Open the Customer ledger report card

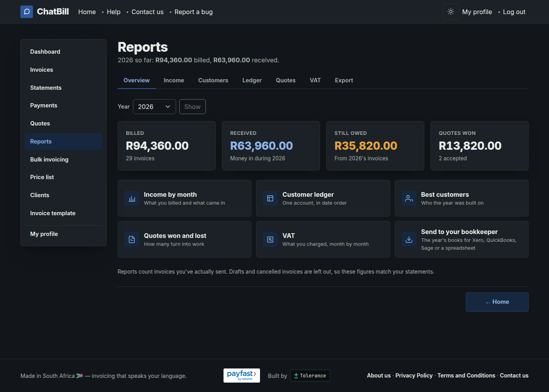coord(323,198)
